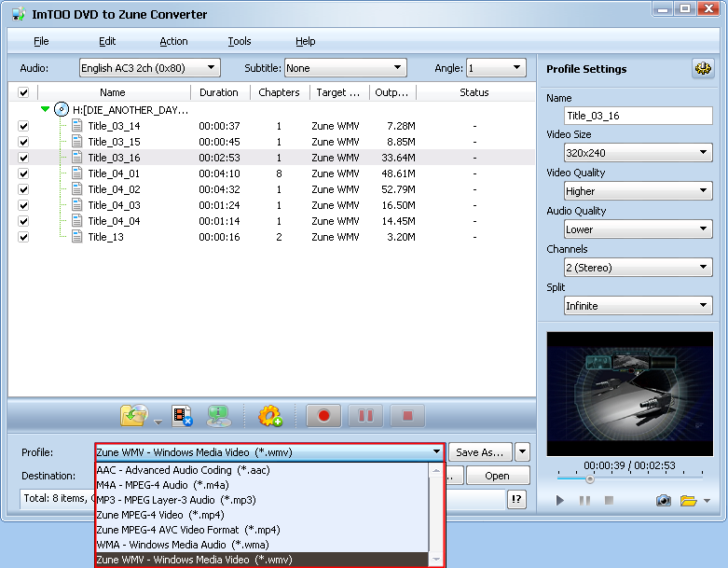Uncheck the Title_04_04 checkbox

[23, 221]
